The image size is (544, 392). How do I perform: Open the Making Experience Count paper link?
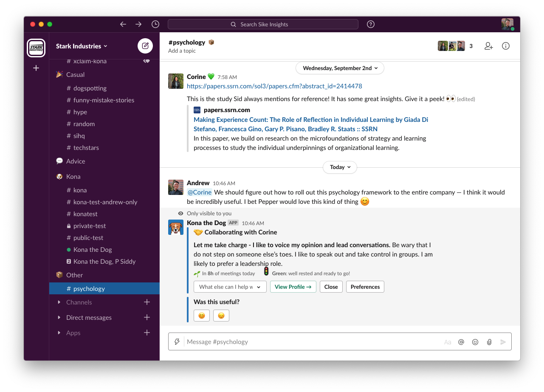pos(311,124)
